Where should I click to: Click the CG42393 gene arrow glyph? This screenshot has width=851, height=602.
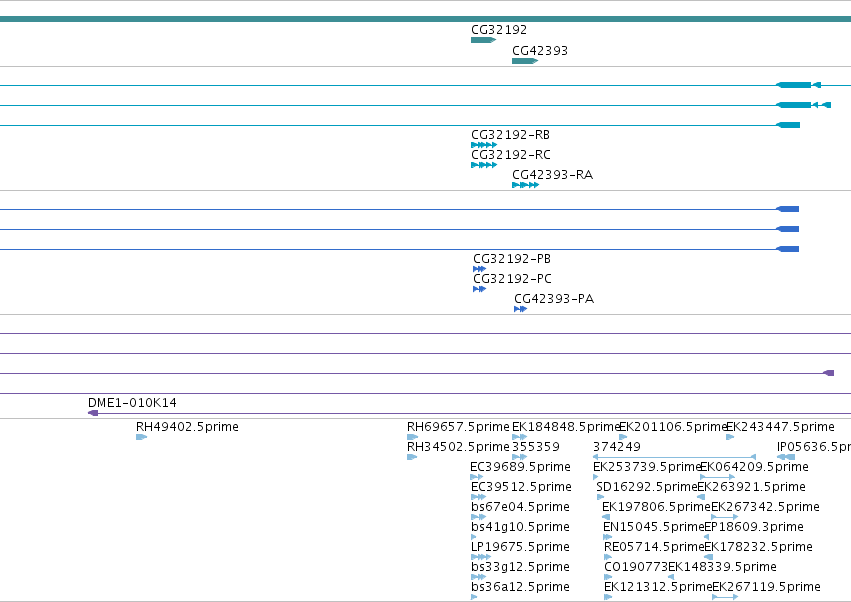tap(525, 61)
